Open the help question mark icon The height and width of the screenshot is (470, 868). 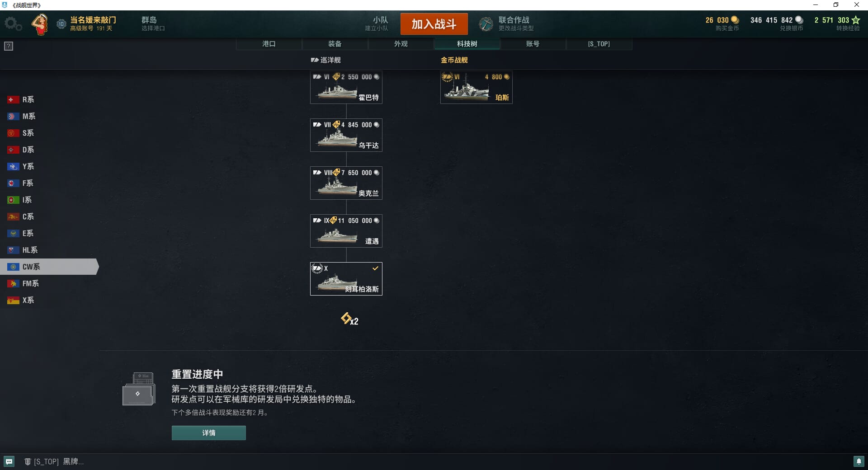[x=9, y=46]
